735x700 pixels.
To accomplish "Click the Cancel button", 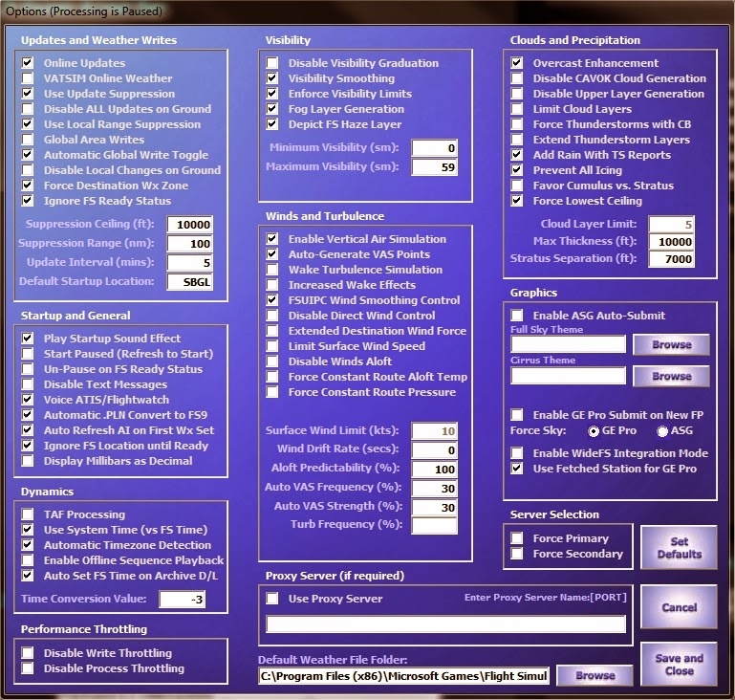I will 679,607.
